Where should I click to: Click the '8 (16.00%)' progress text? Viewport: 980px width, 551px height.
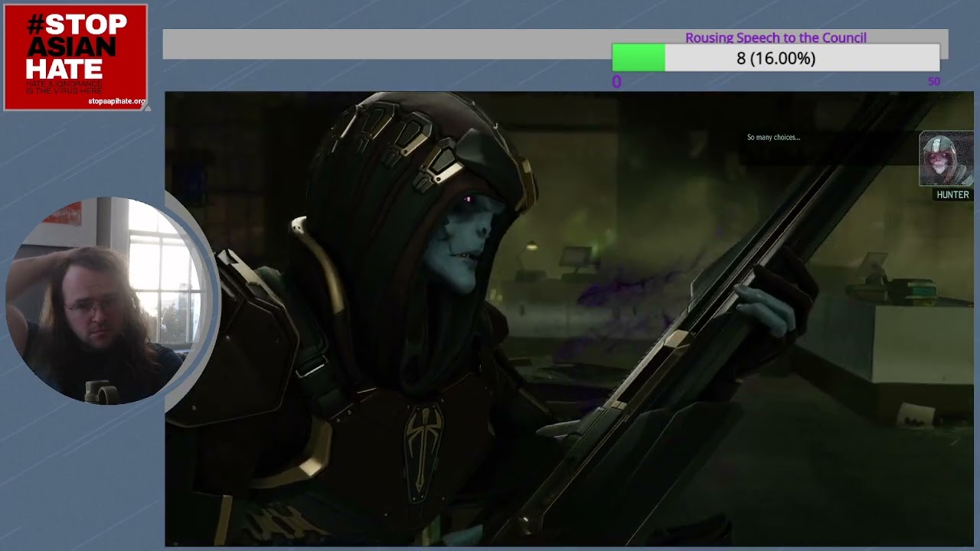point(776,58)
